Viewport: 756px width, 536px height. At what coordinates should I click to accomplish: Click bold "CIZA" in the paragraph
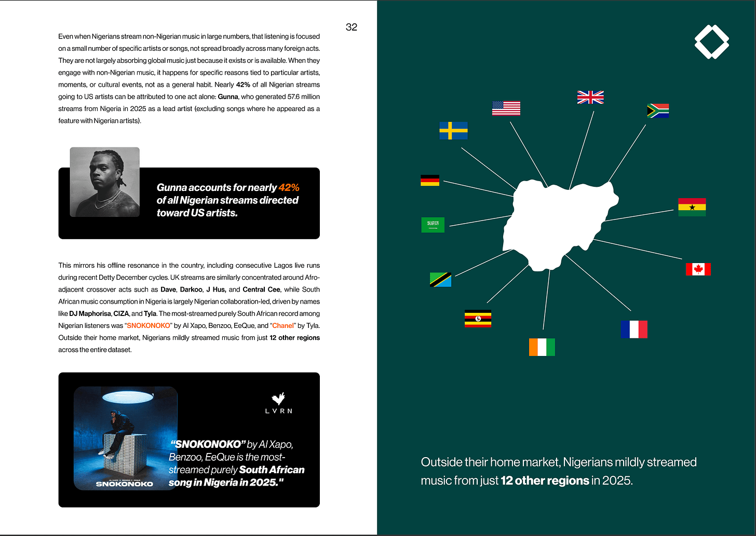121,314
